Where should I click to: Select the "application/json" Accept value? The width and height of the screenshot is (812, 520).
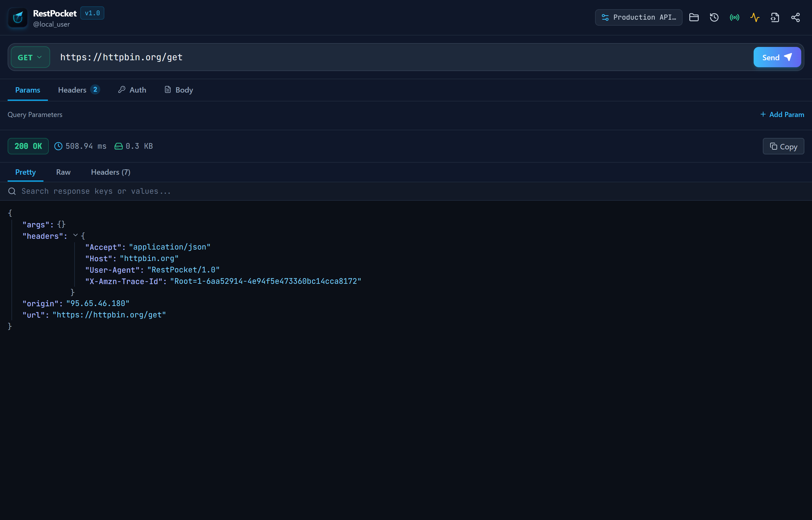[x=170, y=247]
